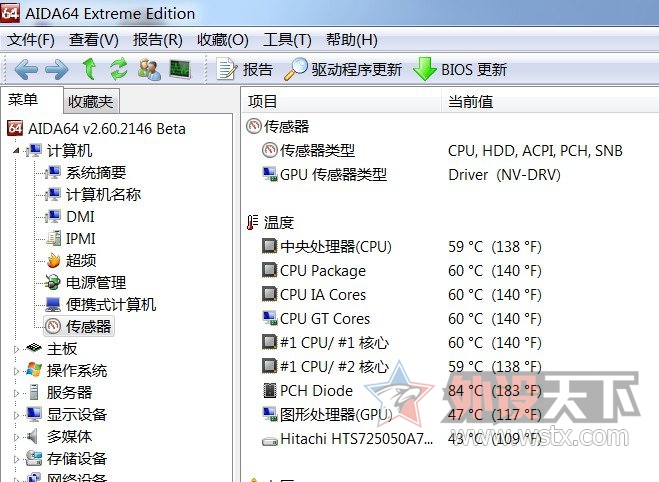This screenshot has height=482, width=659.
Task: Click the PCH Diode chip icon
Action: pyautogui.click(x=269, y=390)
